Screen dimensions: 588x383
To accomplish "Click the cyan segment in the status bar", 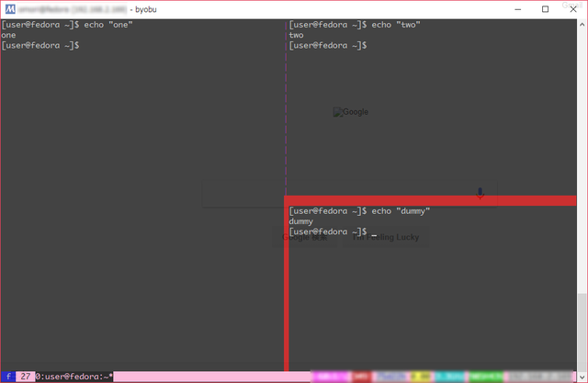I will pos(449,377).
